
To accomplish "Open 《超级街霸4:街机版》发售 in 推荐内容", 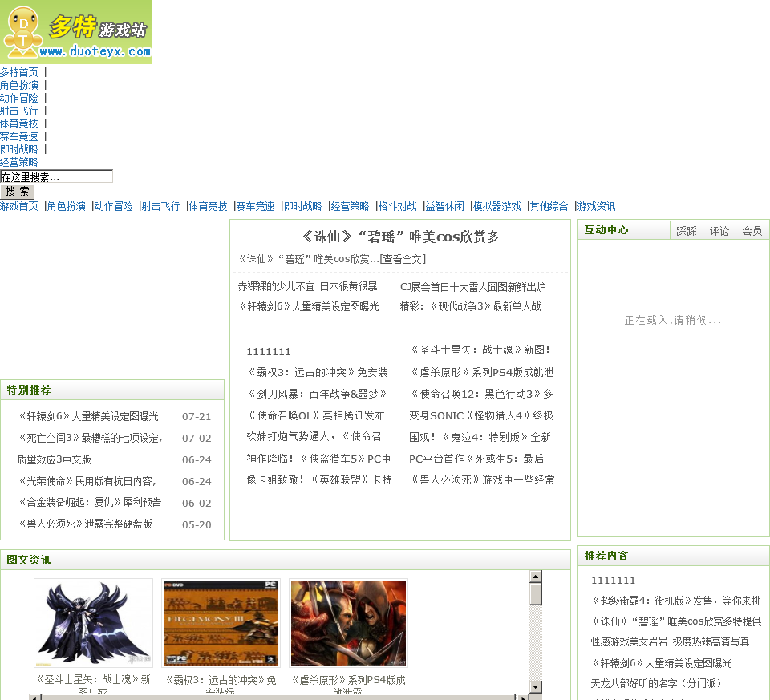I will point(676,601).
